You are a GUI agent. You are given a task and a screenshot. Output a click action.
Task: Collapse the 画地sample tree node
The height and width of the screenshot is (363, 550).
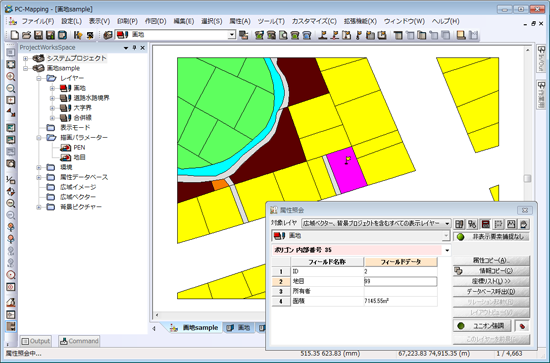(25, 68)
